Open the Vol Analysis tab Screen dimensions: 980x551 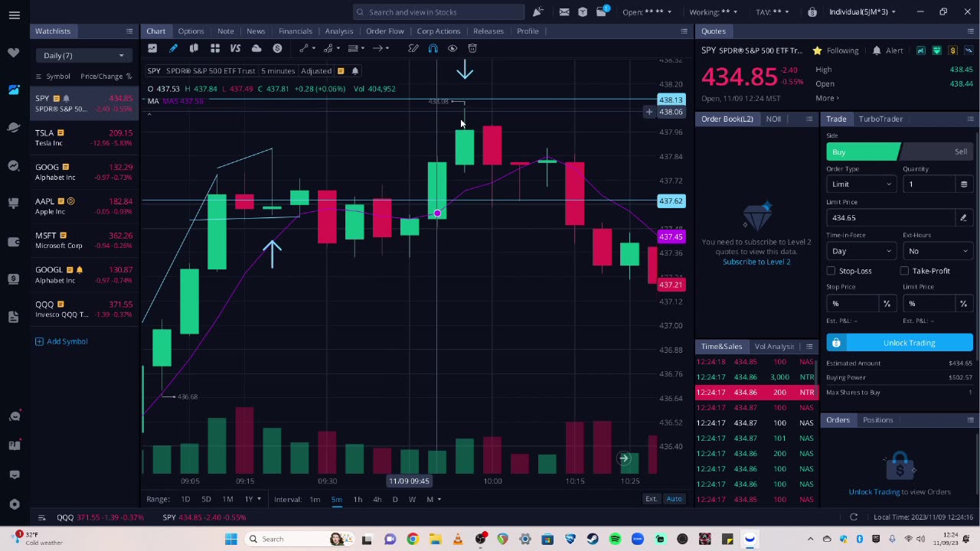(773, 347)
